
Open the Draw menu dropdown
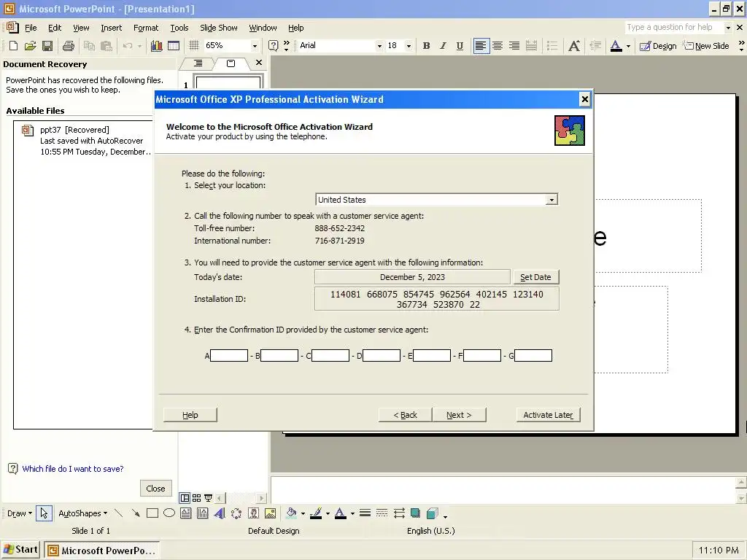click(x=20, y=513)
